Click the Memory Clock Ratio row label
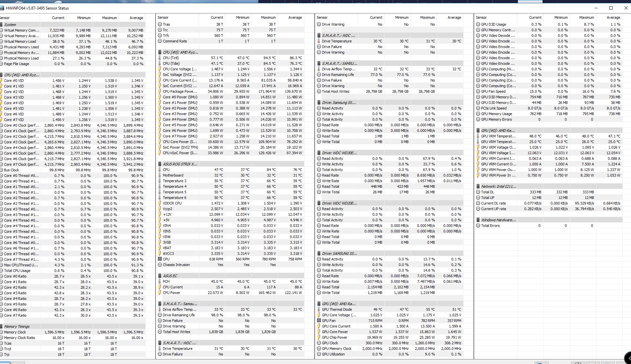631x364 pixels. click(x=19, y=338)
